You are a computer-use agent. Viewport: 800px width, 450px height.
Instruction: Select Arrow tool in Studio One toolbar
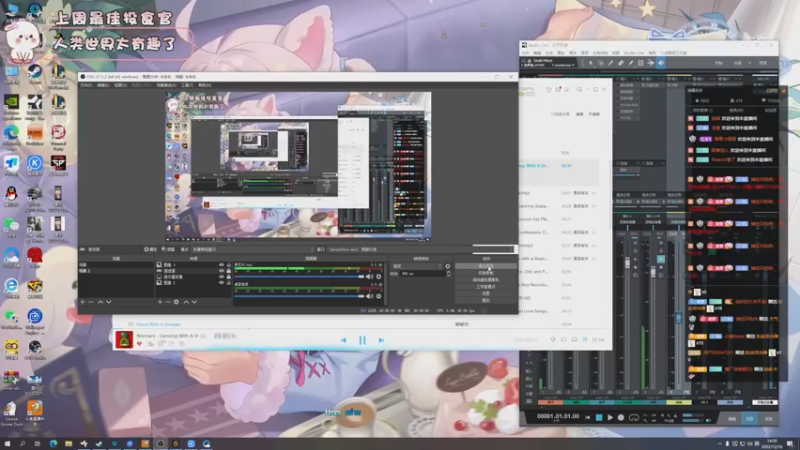tap(591, 63)
